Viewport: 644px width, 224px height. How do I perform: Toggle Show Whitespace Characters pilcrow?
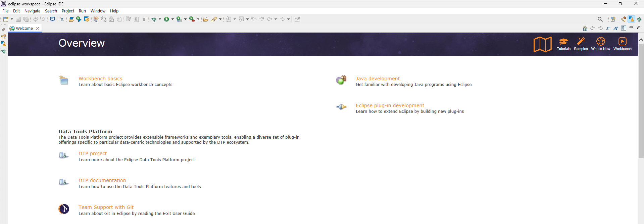click(144, 19)
